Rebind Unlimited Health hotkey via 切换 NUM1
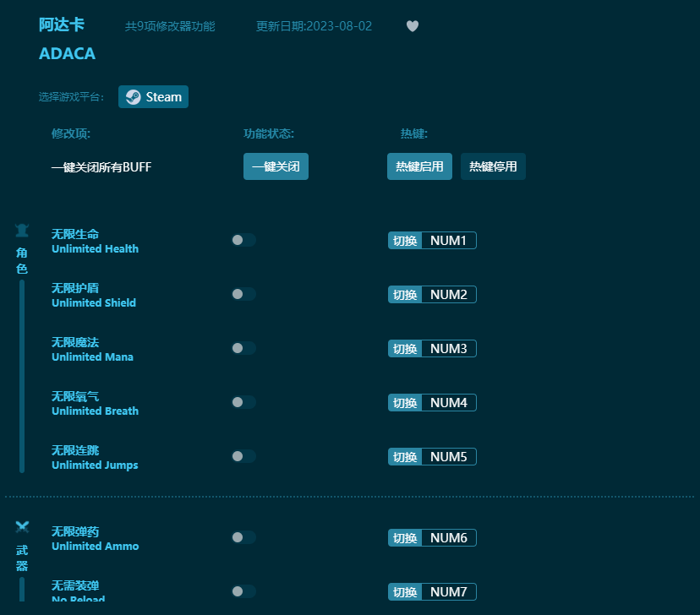Image resolution: width=700 pixels, height=615 pixels. coord(432,240)
